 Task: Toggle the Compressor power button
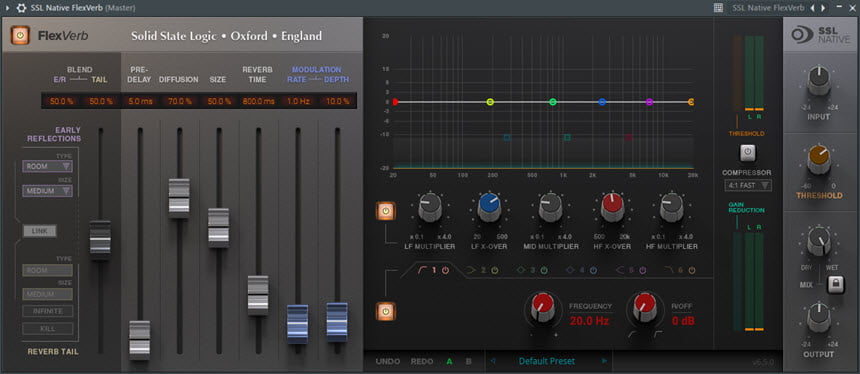pos(748,153)
